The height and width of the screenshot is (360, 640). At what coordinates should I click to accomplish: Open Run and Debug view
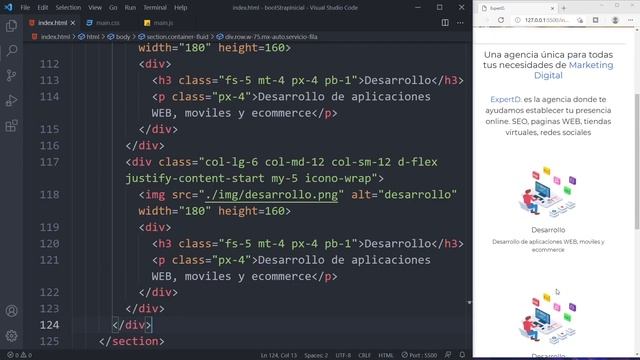11,100
